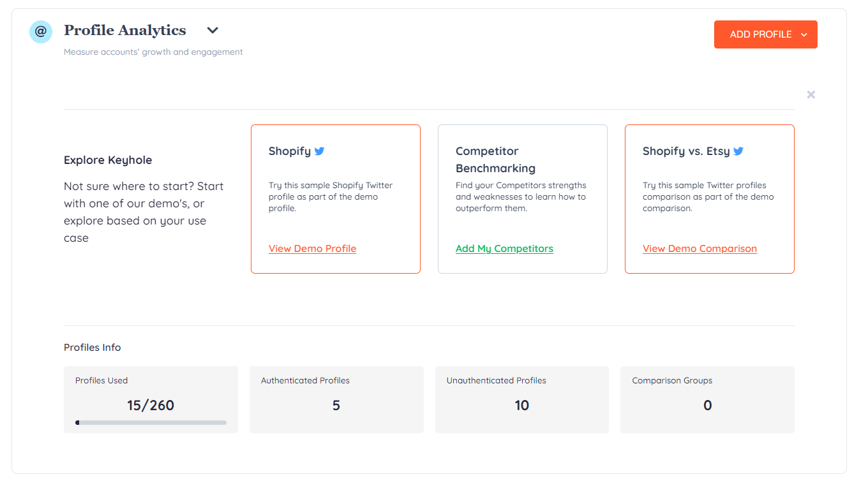Click the Profiles Info section heading
868x481 pixels.
[x=92, y=347]
